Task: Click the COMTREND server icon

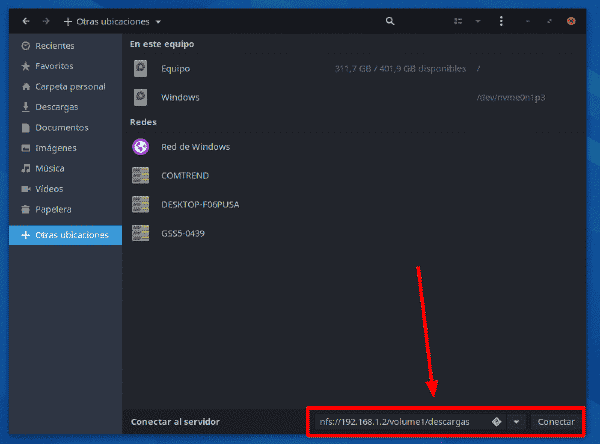Action: pyautogui.click(x=140, y=176)
